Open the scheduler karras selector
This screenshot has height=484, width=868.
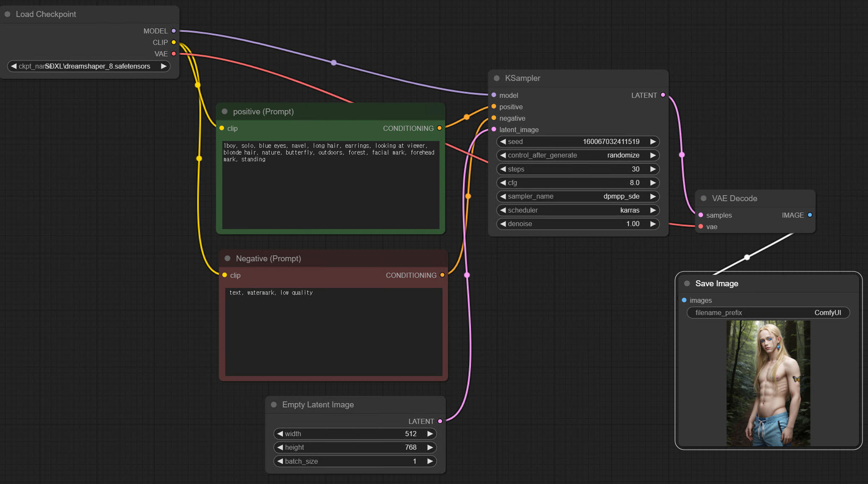(x=578, y=210)
